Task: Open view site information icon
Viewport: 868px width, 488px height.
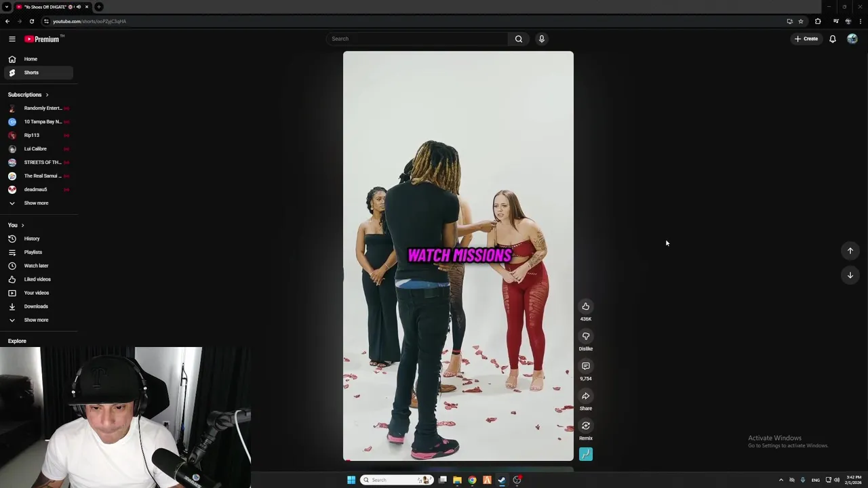Action: pyautogui.click(x=46, y=21)
